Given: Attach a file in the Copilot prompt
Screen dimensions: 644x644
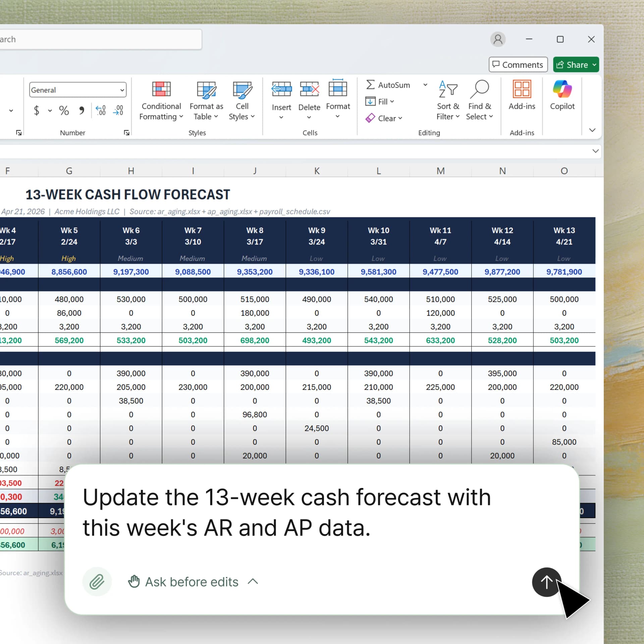Looking at the screenshot, I should [97, 582].
